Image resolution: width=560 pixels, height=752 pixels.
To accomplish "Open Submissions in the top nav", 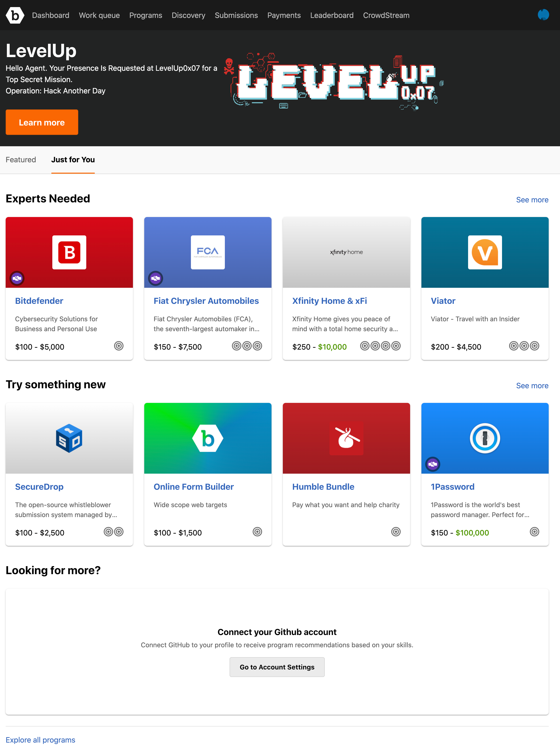I will (x=236, y=15).
